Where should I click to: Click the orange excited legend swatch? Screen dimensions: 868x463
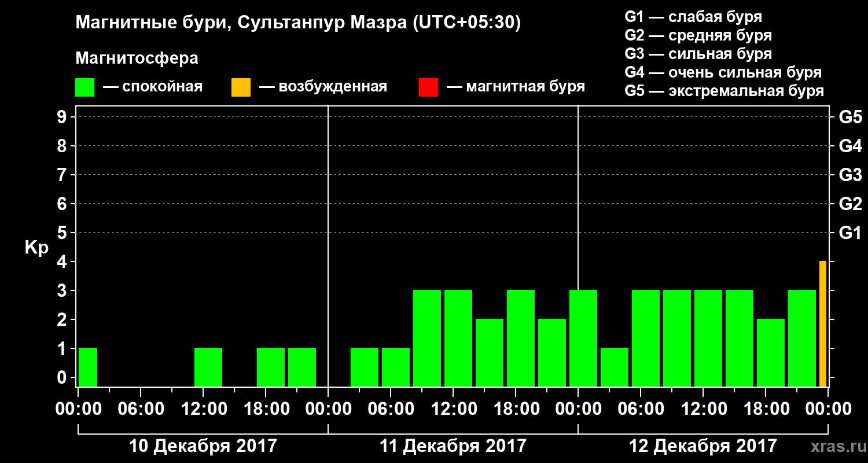click(x=241, y=87)
